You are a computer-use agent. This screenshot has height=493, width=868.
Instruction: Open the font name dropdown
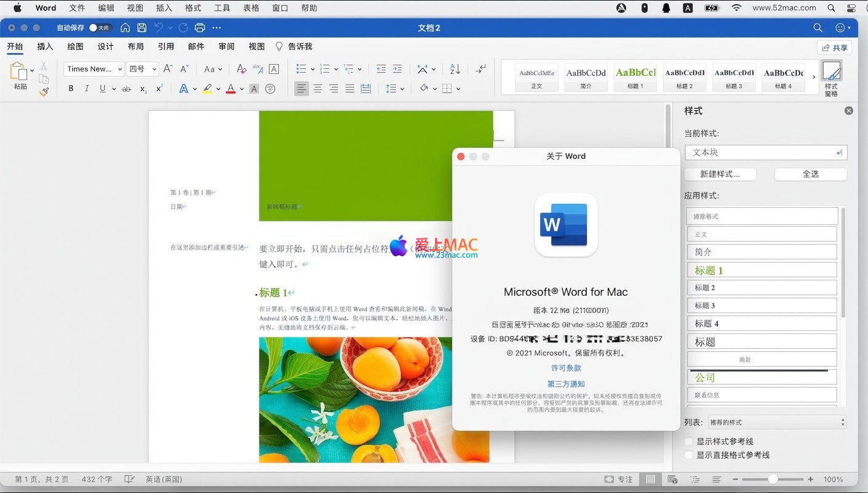(94, 69)
